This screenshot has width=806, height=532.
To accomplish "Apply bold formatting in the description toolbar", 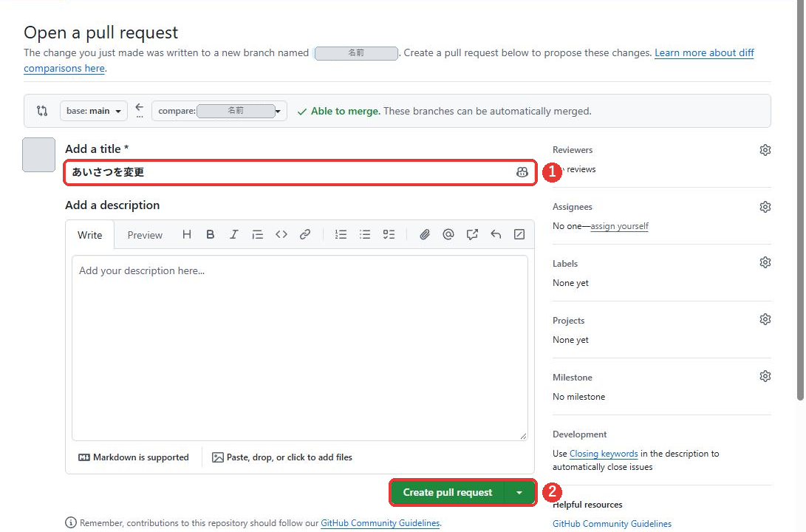I will coord(211,234).
